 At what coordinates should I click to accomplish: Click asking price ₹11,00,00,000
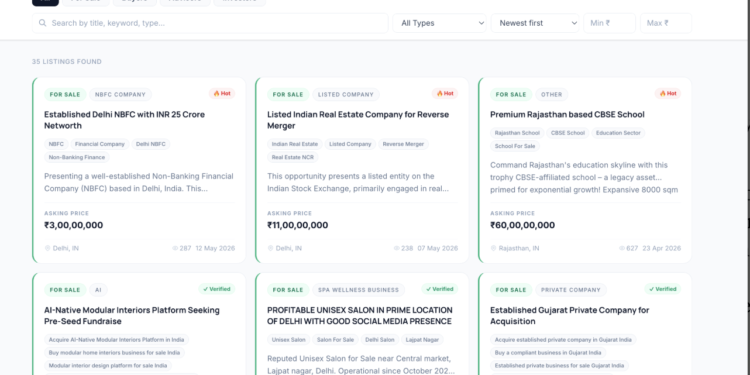tap(298, 225)
